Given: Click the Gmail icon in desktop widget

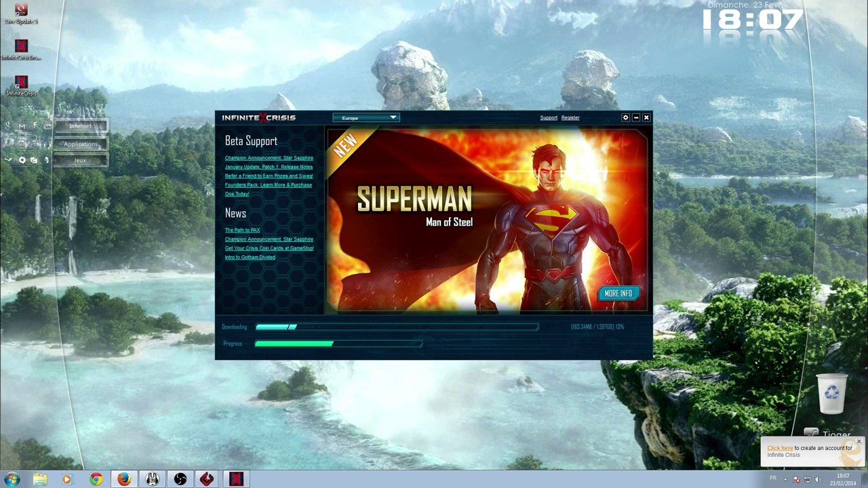Looking at the screenshot, I should (22, 126).
